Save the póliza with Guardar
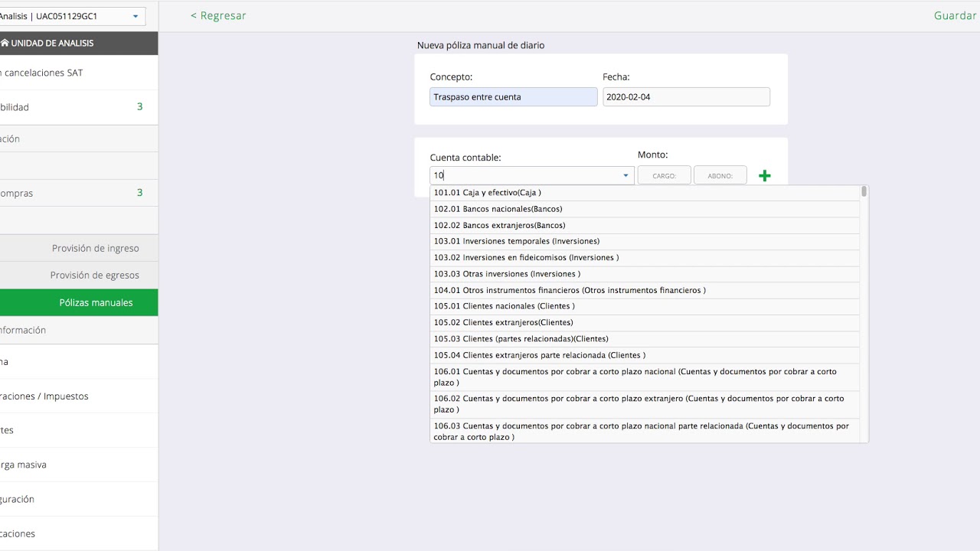Screen dimensions: 980x551 [x=955, y=16]
